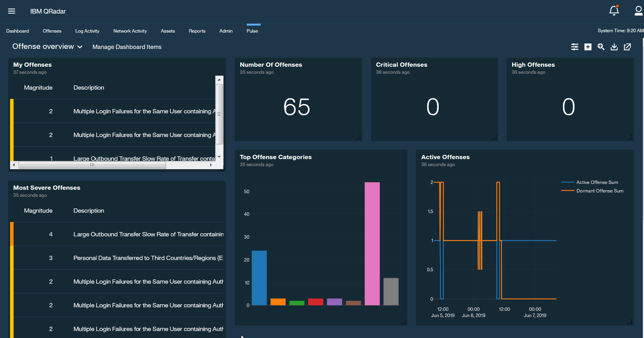The height and width of the screenshot is (338, 644).
Task: Toggle Active Offense Sum legend entry
Action: [597, 182]
